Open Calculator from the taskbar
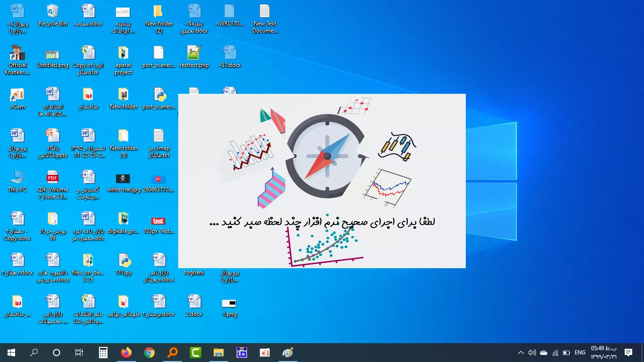Image resolution: width=644 pixels, height=362 pixels. pyautogui.click(x=103, y=353)
